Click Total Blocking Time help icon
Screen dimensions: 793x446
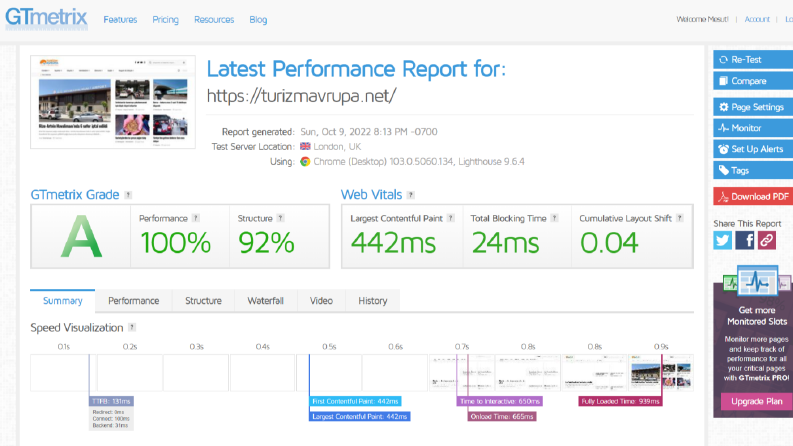pos(555,218)
